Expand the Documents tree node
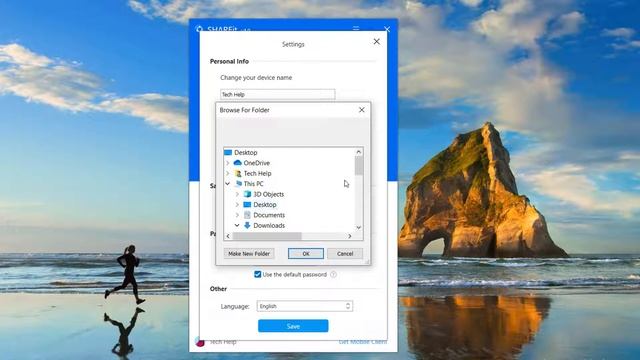Screen dimensions: 640x360 (x=237, y=215)
